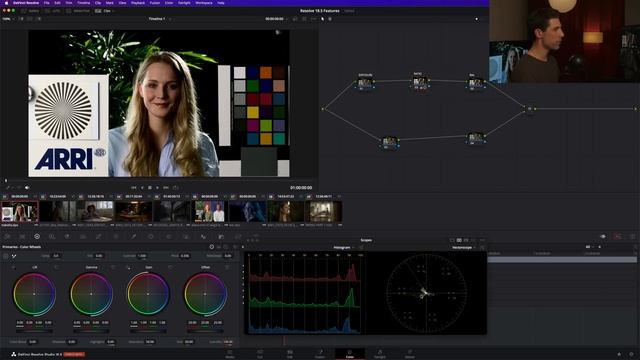Click the Saturation value field
Image resolution: width=640 pixels, height=360 pixels.
[x=150, y=342]
